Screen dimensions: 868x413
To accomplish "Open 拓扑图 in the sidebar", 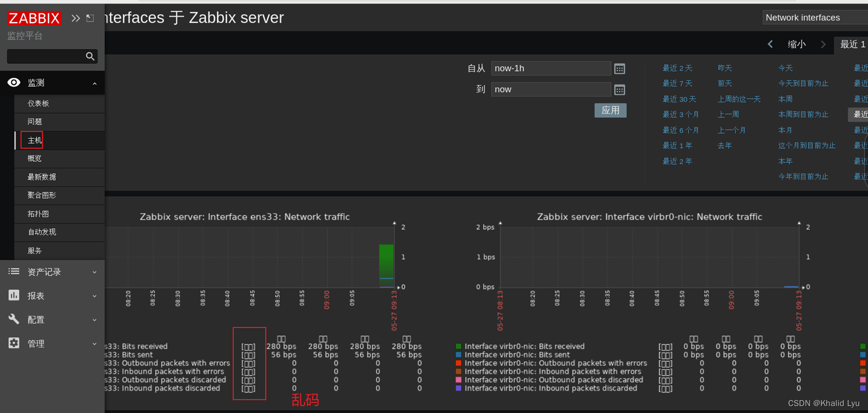I will point(59,214).
